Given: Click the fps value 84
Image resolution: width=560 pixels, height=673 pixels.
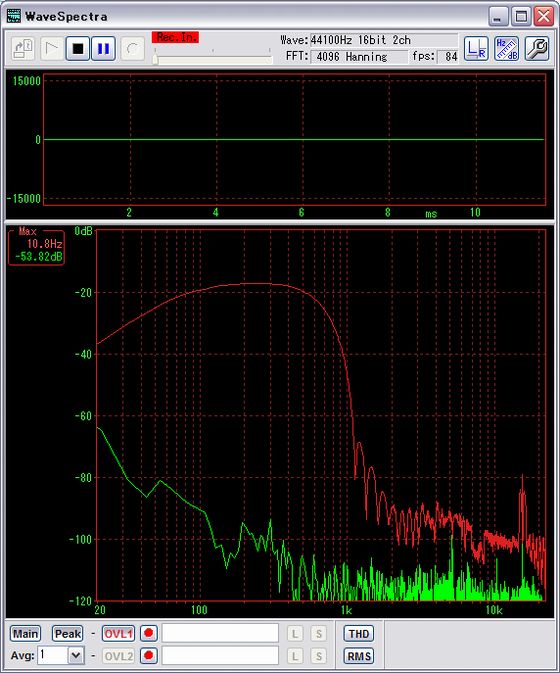Looking at the screenshot, I should point(448,57).
